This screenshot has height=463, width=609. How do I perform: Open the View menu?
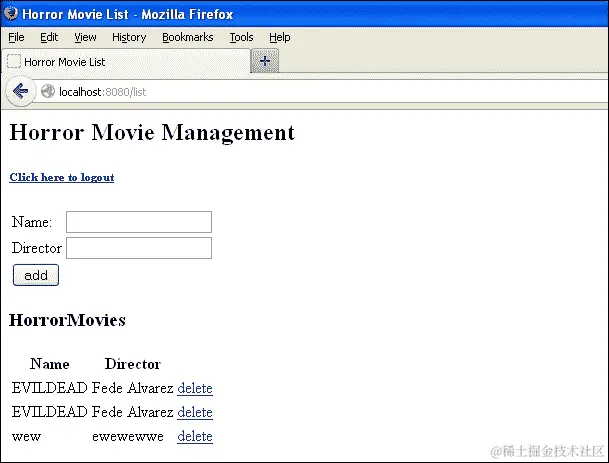coord(85,37)
